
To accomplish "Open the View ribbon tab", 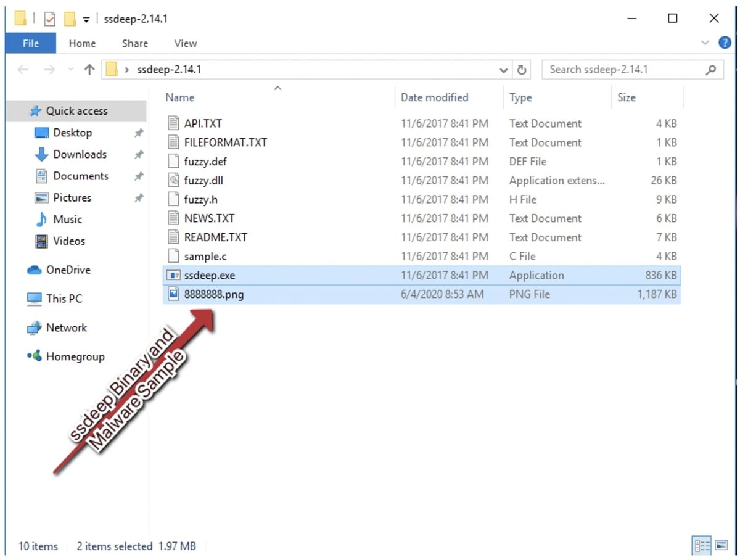I will pos(185,43).
